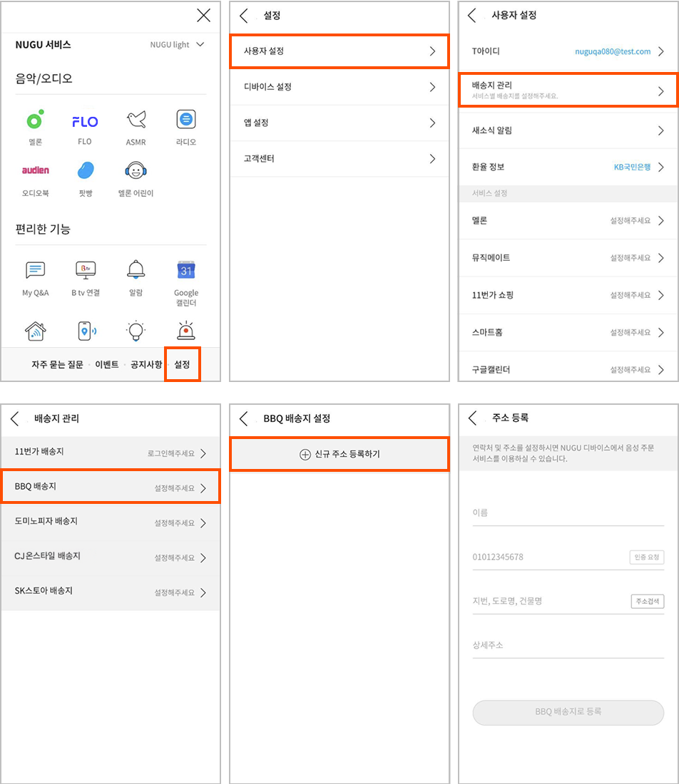679x784 pixels.
Task: Open the 멜론 service setting chevron
Action: (661, 220)
